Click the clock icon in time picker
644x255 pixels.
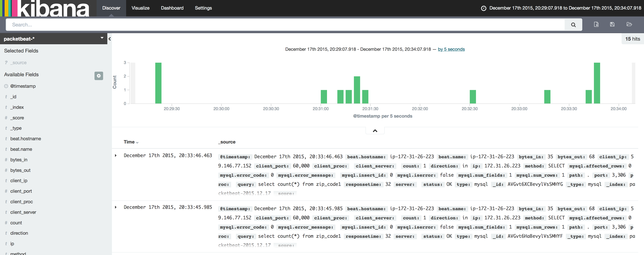click(x=484, y=8)
